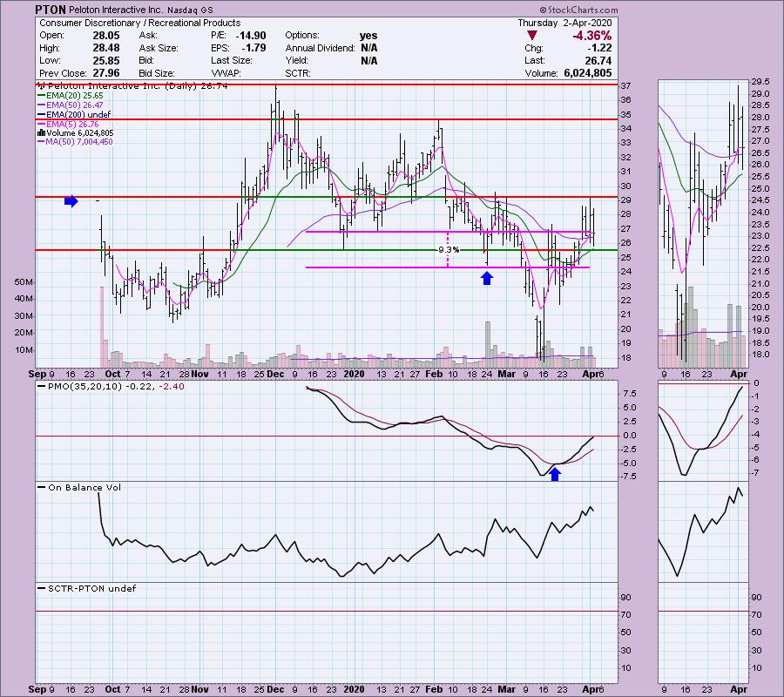
Task: Click the "PMO(35,20,10)" indicator label
Action: pos(85,387)
